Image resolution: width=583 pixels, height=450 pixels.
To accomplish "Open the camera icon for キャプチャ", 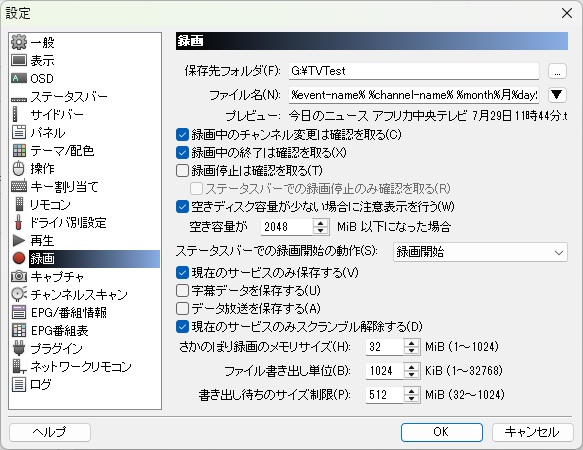I will 19,276.
